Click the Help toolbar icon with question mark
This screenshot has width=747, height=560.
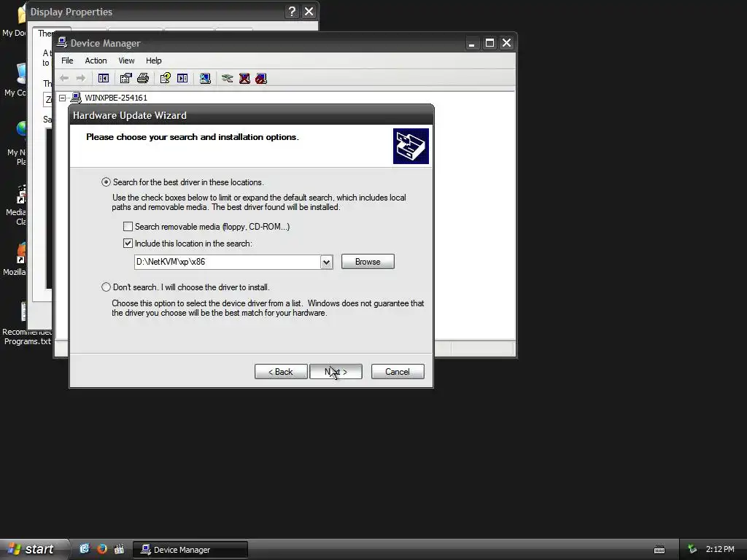[166, 78]
